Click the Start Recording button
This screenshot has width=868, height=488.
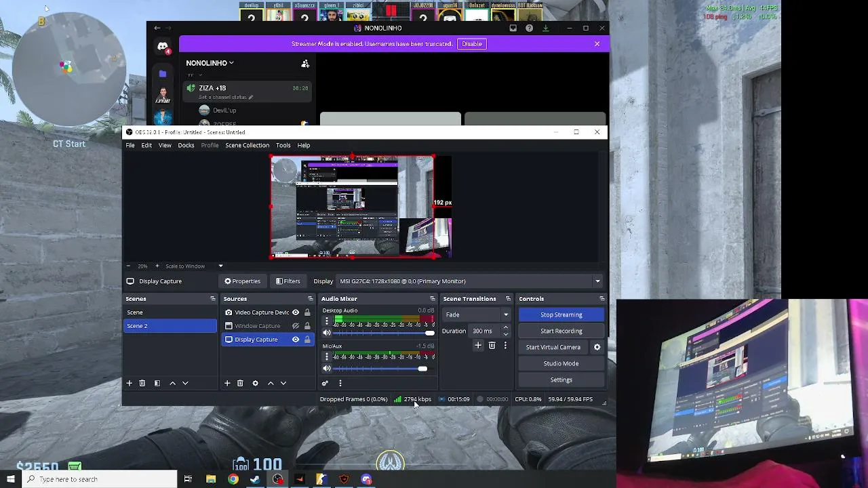pyautogui.click(x=561, y=331)
